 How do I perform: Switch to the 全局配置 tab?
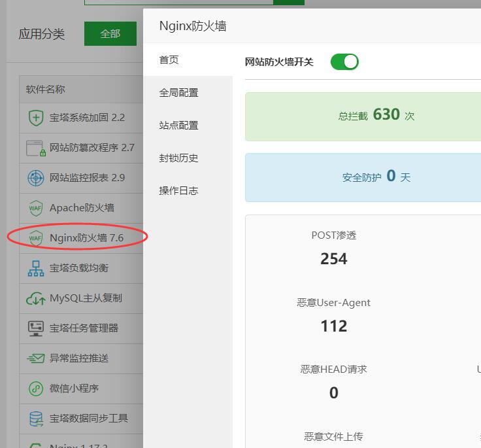pyautogui.click(x=178, y=93)
